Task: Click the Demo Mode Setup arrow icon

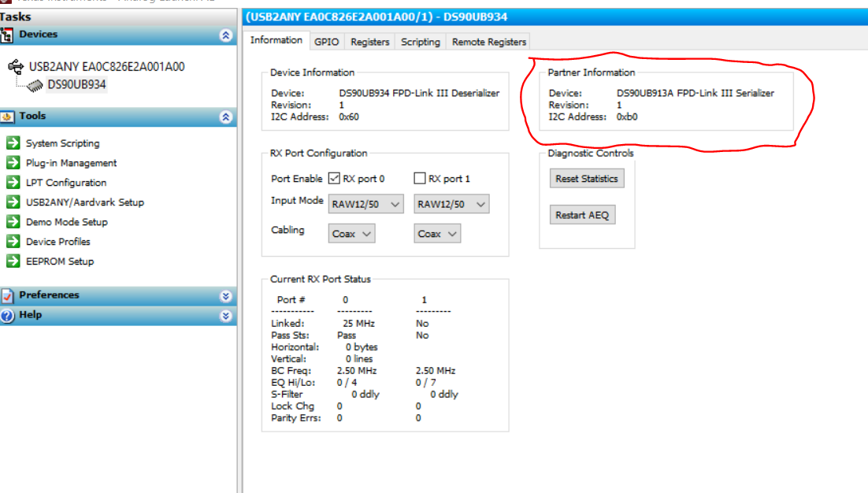Action: coord(13,221)
